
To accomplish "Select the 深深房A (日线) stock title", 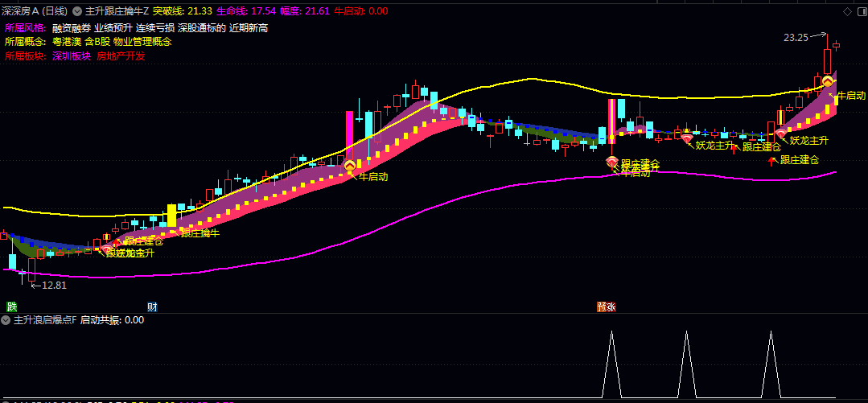I will coord(35,11).
